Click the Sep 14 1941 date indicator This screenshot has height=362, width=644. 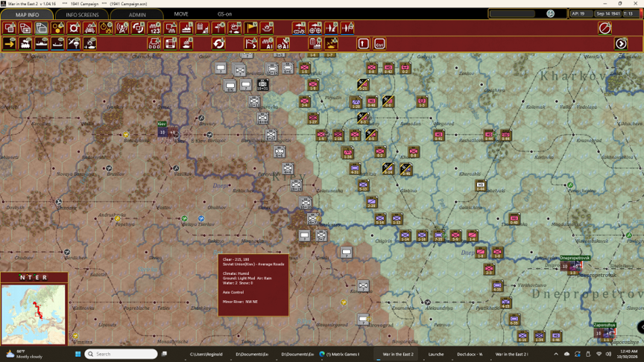[608, 13]
